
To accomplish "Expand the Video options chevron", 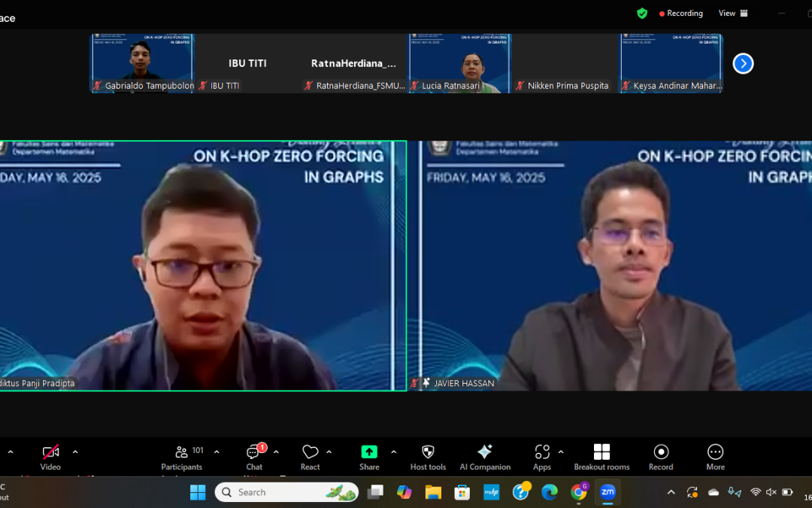I will point(74,452).
